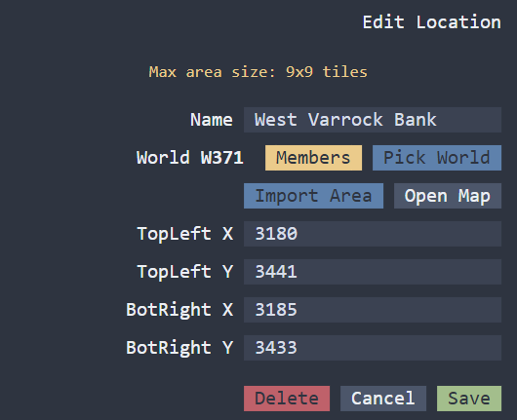Click the 'BotRight Y' label

click(179, 348)
